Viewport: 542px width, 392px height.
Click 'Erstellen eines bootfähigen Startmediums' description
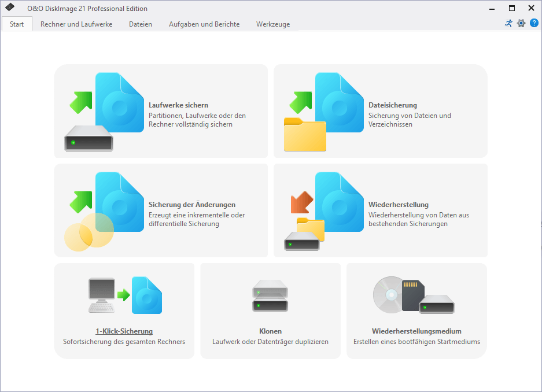point(416,342)
